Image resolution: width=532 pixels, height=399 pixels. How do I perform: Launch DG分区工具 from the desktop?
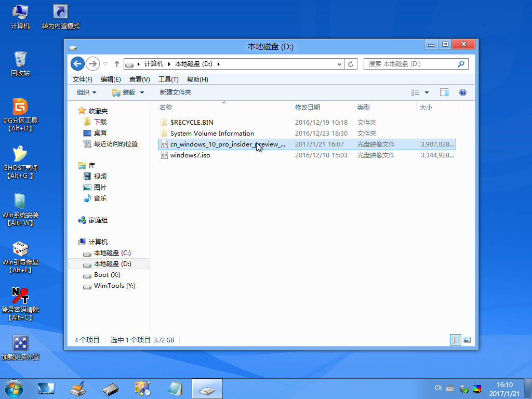pyautogui.click(x=20, y=115)
